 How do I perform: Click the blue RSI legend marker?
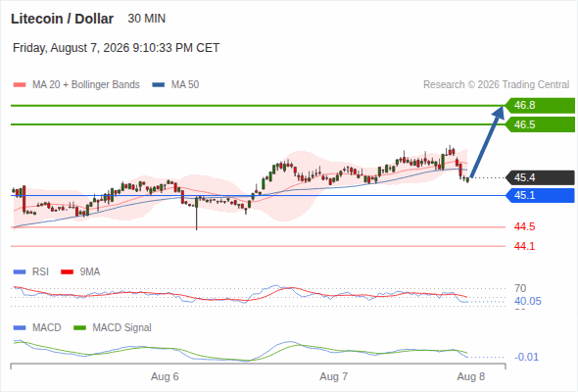[20, 272]
